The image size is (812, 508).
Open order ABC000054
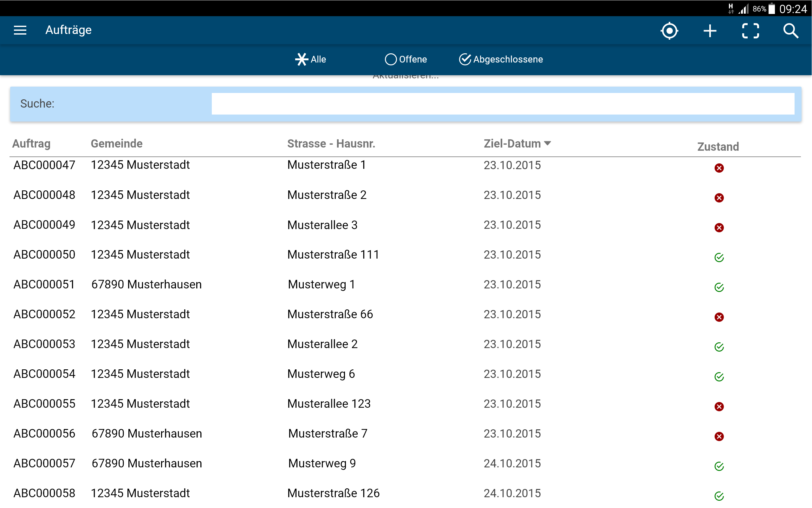tap(44, 374)
